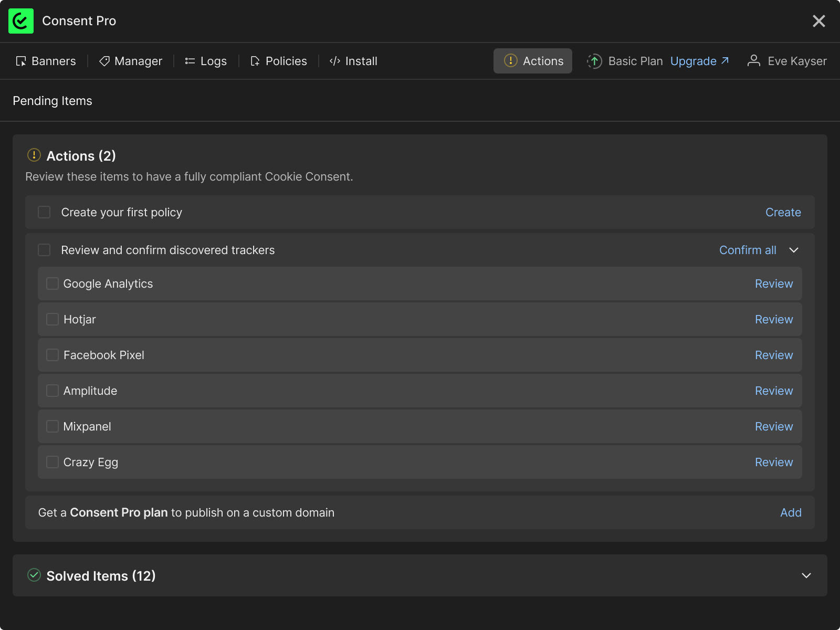Select the Facebook Pixel checkbox
This screenshot has height=630, width=840.
tap(52, 355)
